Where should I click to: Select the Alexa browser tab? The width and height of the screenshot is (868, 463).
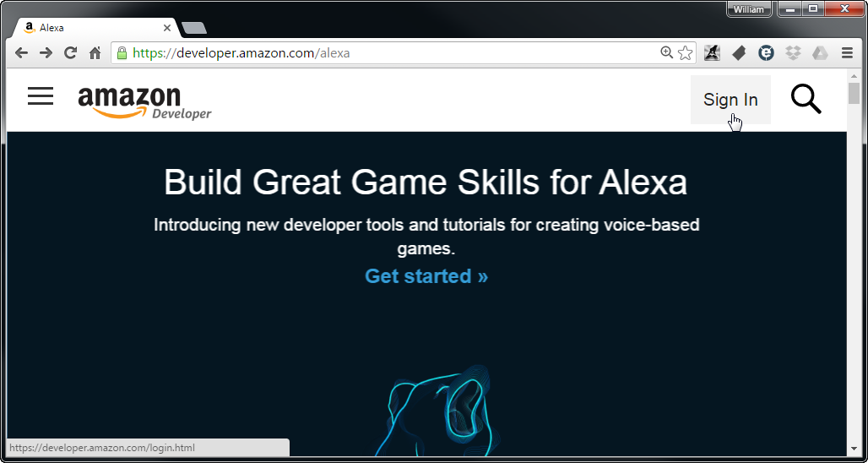95,28
